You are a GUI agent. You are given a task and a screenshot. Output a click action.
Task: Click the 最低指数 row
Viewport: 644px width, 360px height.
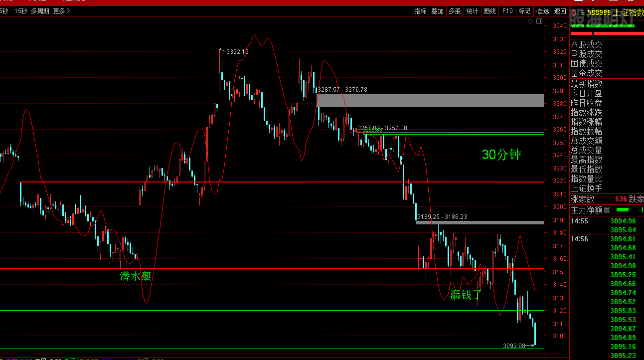[x=587, y=169]
